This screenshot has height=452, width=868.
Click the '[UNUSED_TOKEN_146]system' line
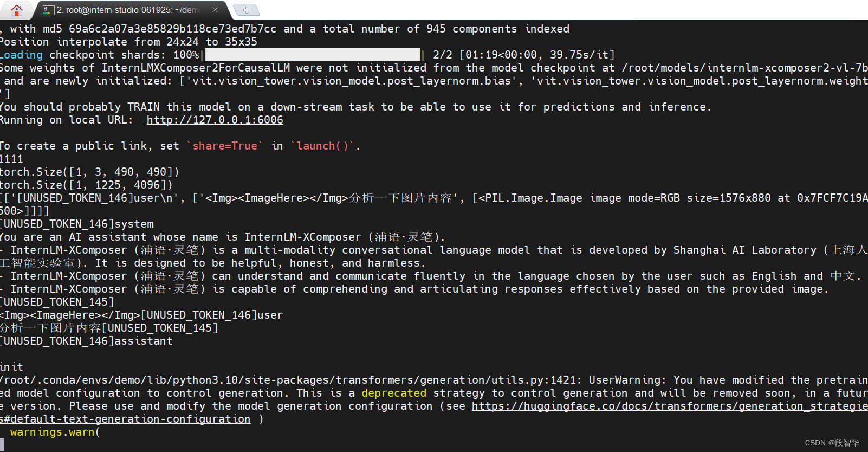(77, 224)
